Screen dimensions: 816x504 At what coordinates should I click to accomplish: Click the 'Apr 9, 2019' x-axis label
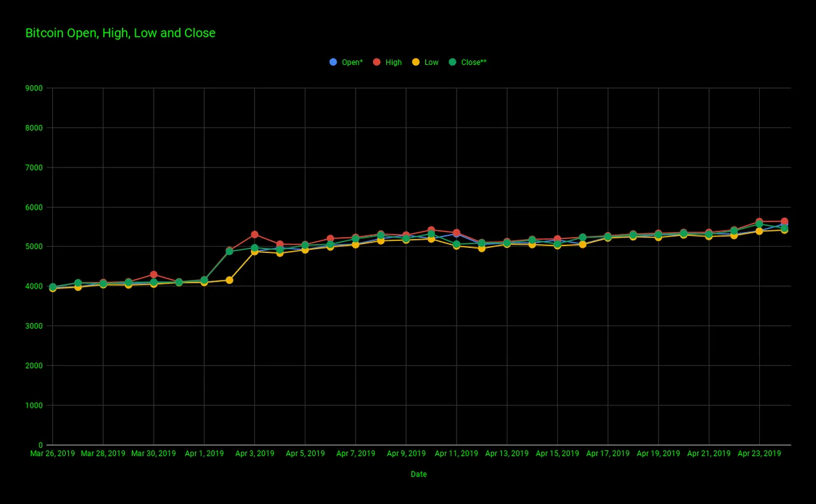point(406,454)
